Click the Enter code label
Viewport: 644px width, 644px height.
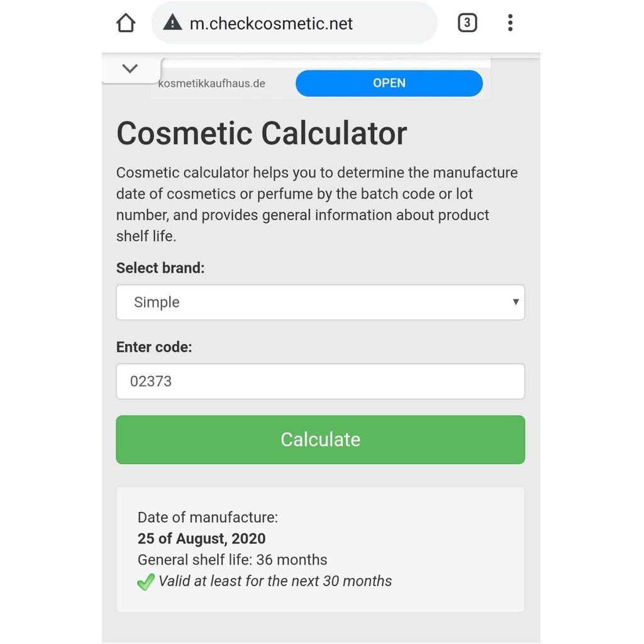(154, 347)
